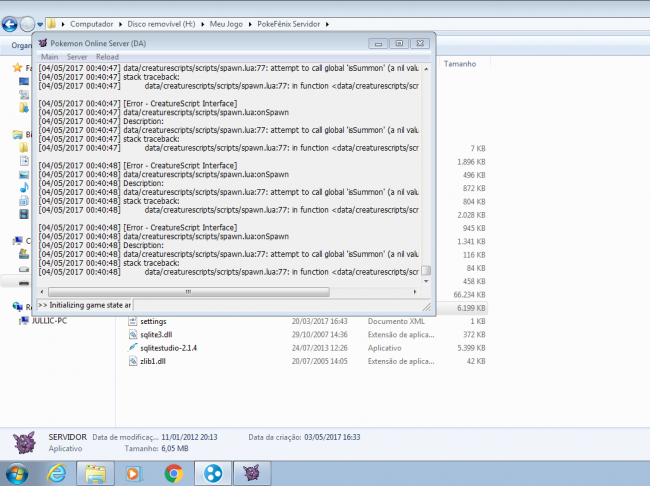Select the sqlite3.dll file
Image resolution: width=650 pixels, height=486 pixels.
(x=156, y=335)
